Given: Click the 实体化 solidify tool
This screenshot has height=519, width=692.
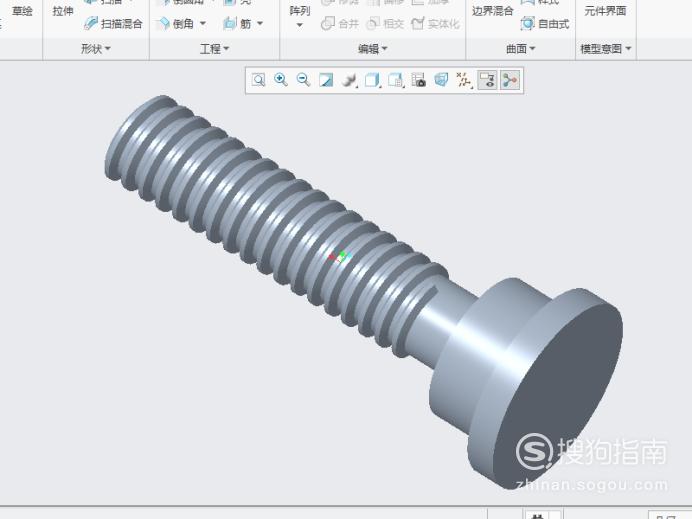Looking at the screenshot, I should (436, 23).
